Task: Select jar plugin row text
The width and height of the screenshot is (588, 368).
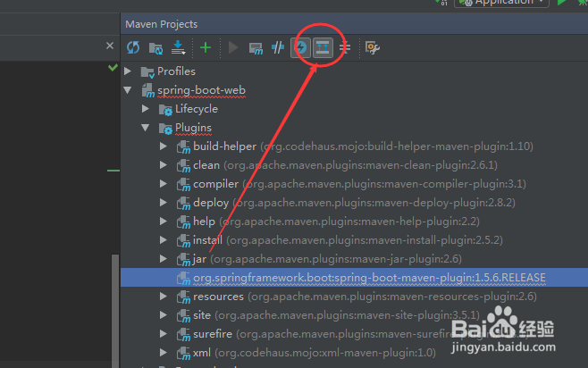Action: coord(327,259)
